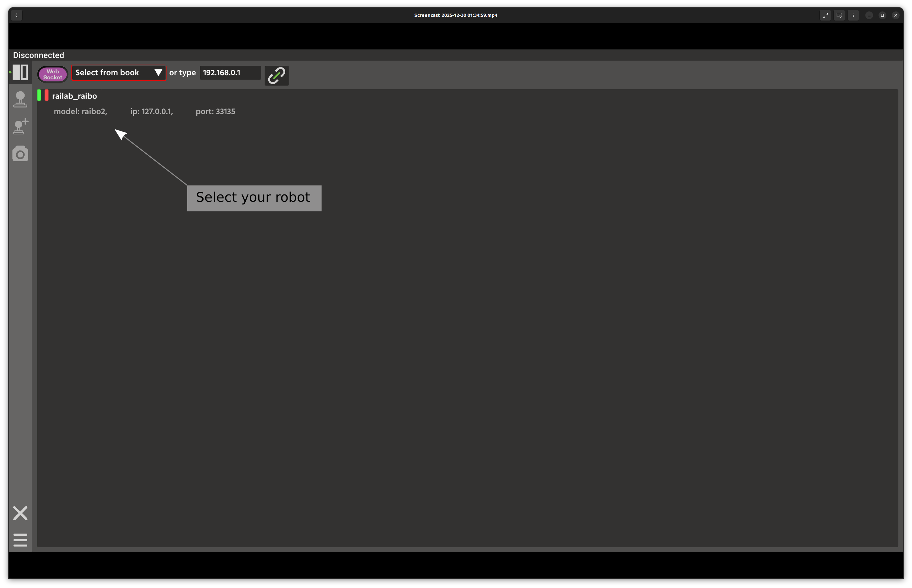
Task: Click the 'port: 33135' robot info
Action: (x=215, y=111)
